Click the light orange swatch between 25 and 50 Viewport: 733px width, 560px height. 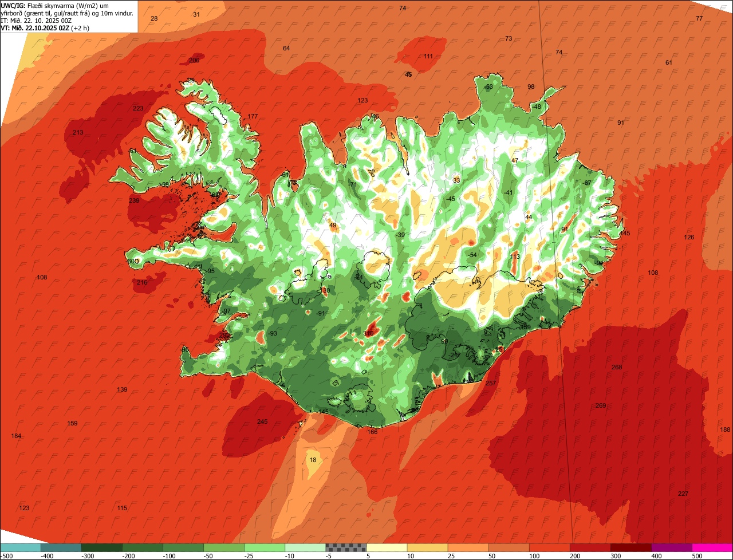tap(468, 547)
